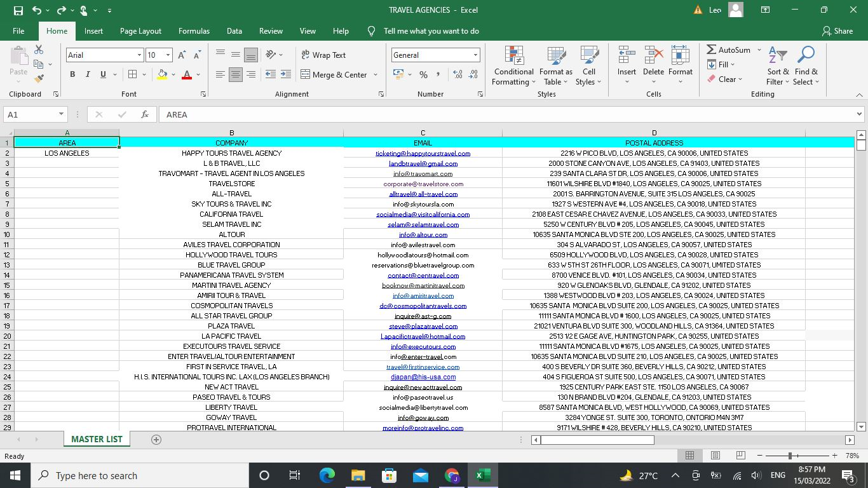Apply the Borders icon
The height and width of the screenshot is (488, 868).
click(x=132, y=74)
